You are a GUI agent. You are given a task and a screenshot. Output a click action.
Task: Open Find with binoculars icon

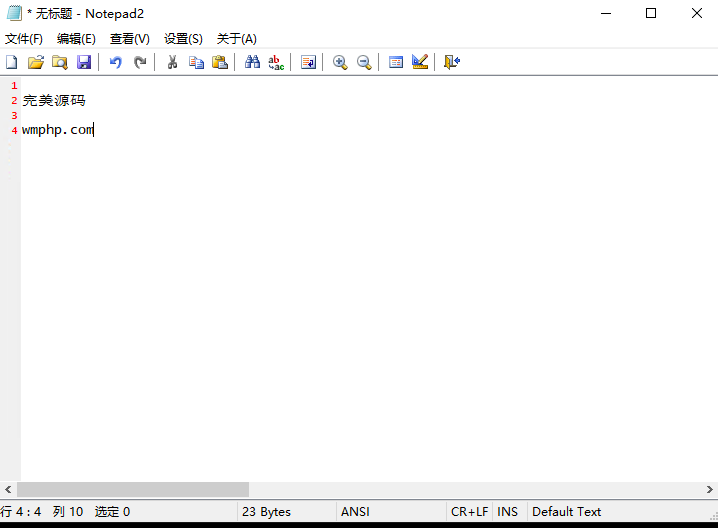pos(252,62)
